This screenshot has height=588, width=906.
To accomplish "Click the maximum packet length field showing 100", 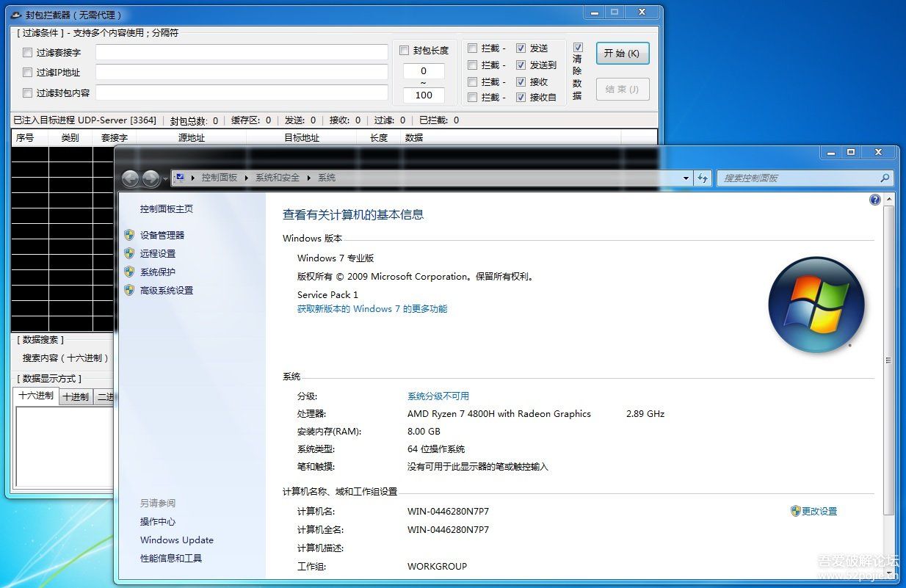I will [424, 95].
